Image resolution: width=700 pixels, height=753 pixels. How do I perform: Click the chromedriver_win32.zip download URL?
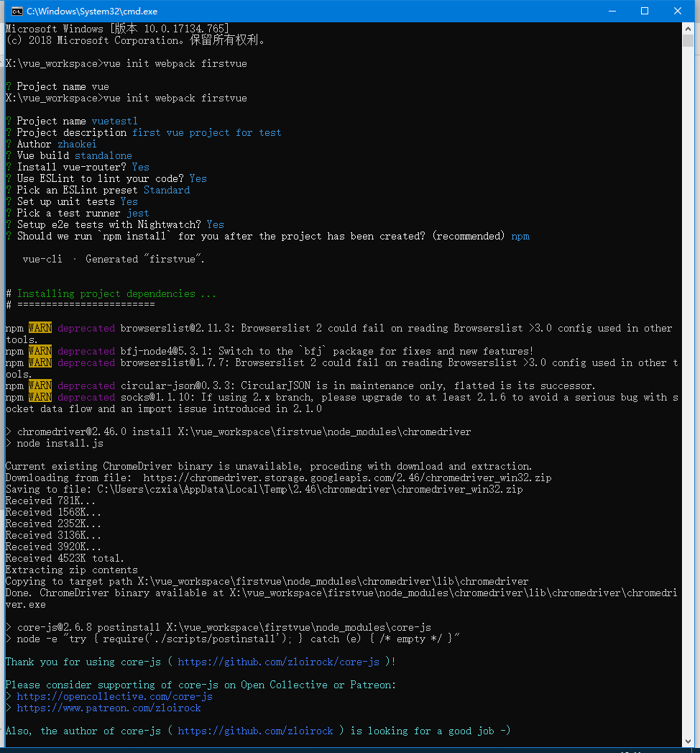coord(347,478)
